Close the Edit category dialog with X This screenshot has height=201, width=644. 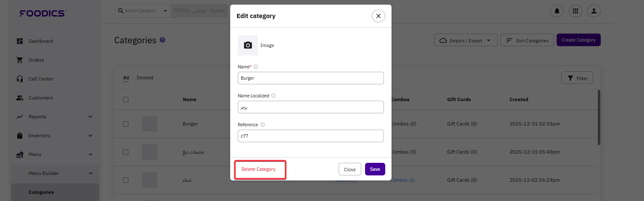378,16
